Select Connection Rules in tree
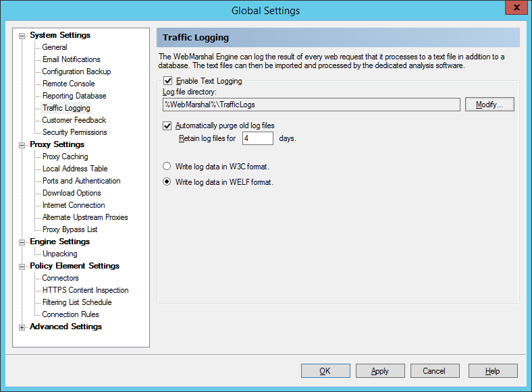This screenshot has width=532, height=392. click(x=71, y=314)
